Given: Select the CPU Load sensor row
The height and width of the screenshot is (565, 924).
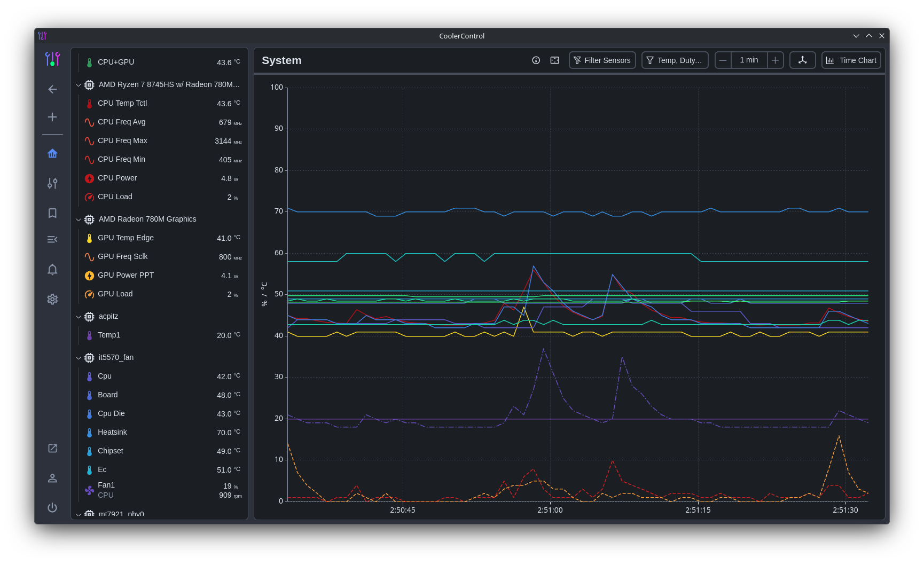Looking at the screenshot, I should pos(115,197).
